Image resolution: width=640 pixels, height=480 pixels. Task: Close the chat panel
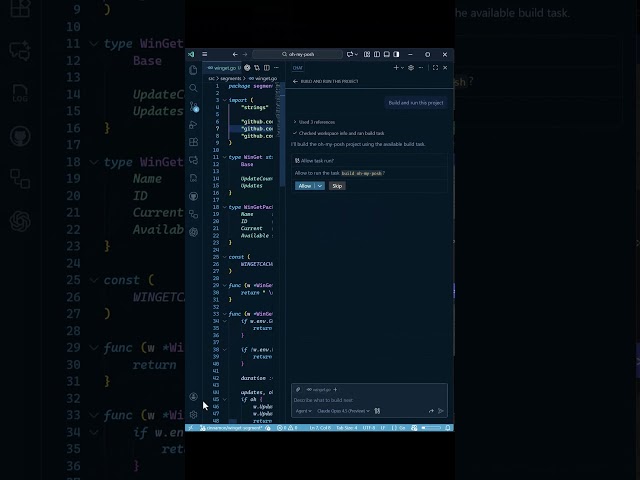445,68
